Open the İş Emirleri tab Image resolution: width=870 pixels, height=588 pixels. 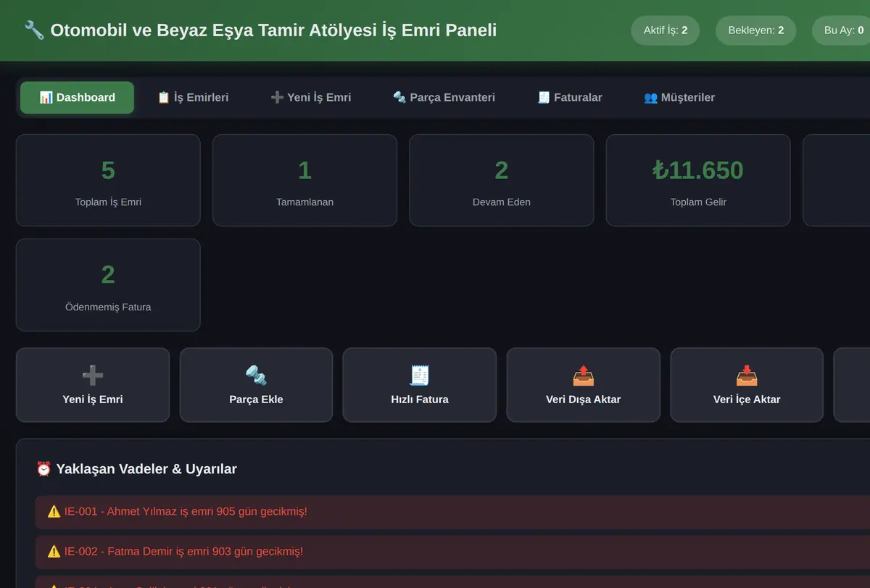[193, 98]
